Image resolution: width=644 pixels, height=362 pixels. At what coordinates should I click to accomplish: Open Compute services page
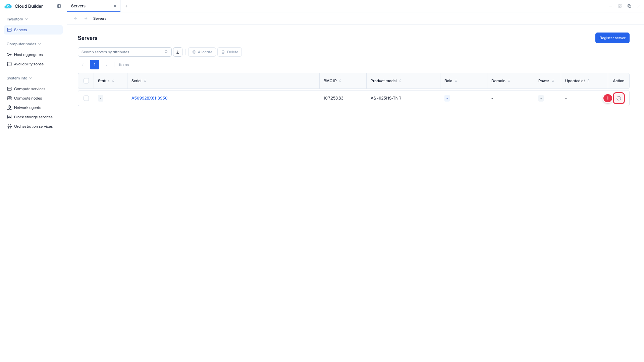[x=33, y=89]
